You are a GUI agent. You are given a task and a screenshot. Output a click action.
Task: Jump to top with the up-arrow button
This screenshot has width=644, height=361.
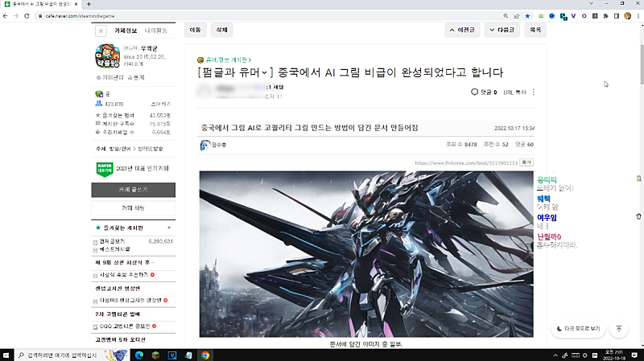(619, 329)
